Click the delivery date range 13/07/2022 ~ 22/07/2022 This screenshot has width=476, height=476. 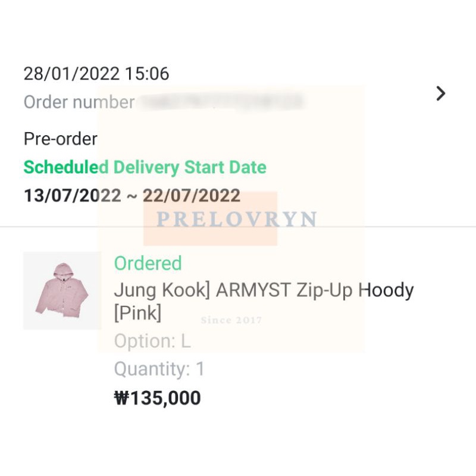click(131, 195)
